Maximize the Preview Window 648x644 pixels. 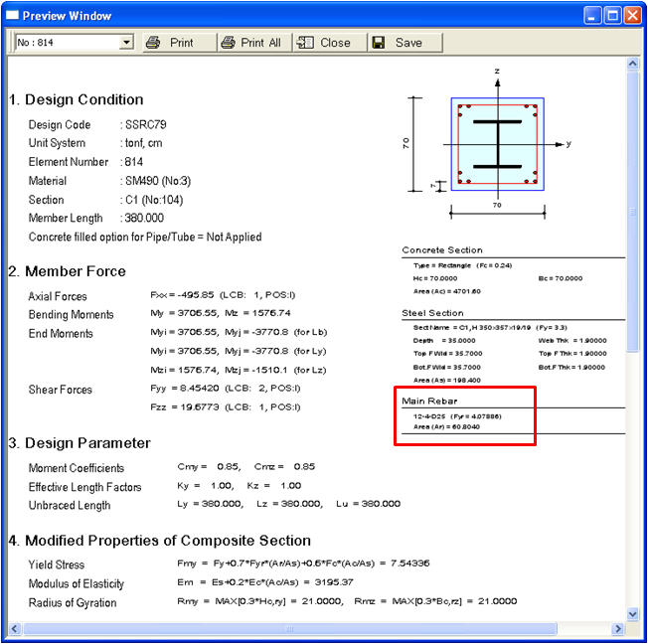(x=612, y=16)
